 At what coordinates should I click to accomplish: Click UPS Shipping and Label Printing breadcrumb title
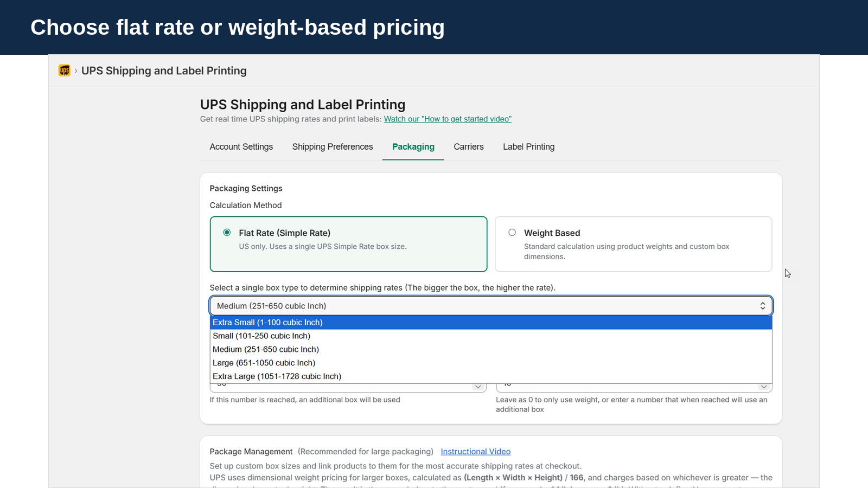tap(164, 71)
